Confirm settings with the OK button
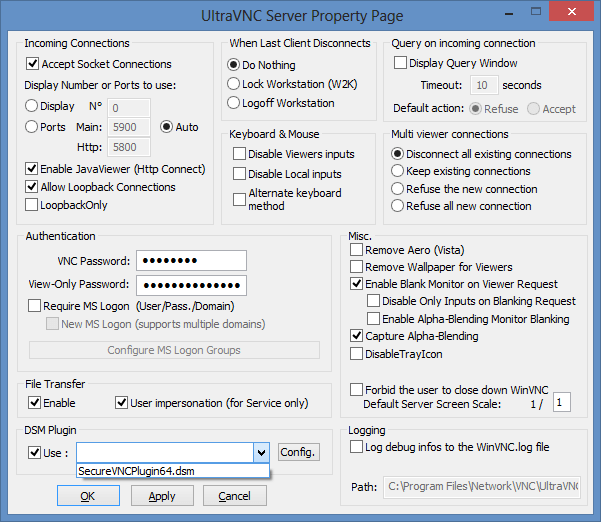 (88, 496)
